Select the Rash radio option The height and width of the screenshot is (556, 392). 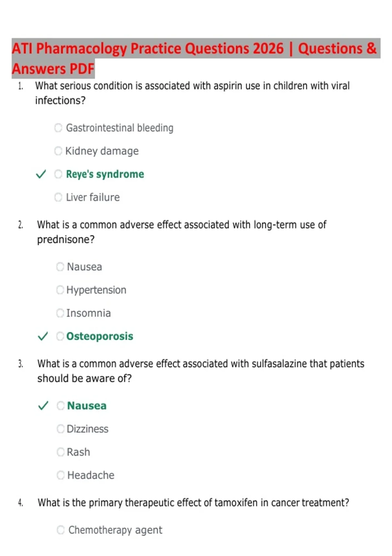pos(61,452)
